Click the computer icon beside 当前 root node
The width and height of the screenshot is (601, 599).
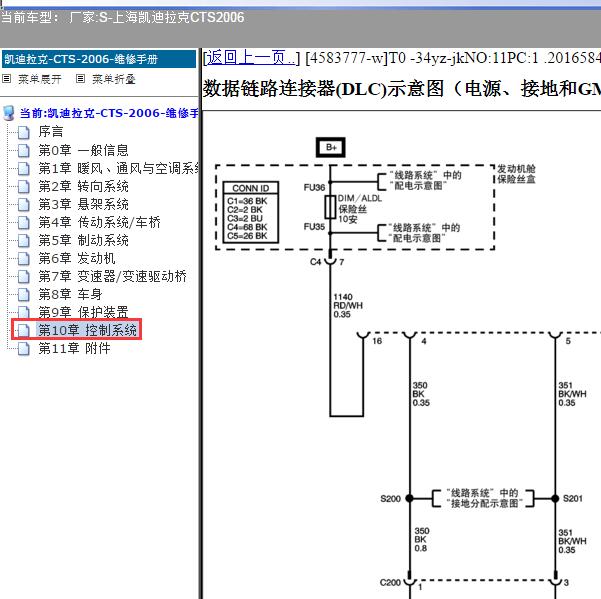(9, 113)
